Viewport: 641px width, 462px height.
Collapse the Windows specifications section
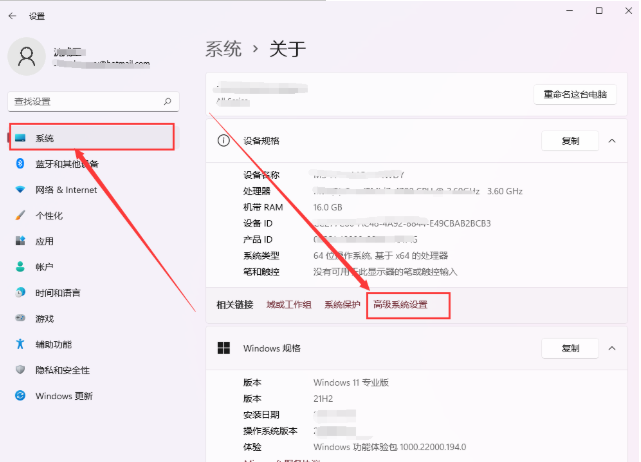tap(611, 348)
